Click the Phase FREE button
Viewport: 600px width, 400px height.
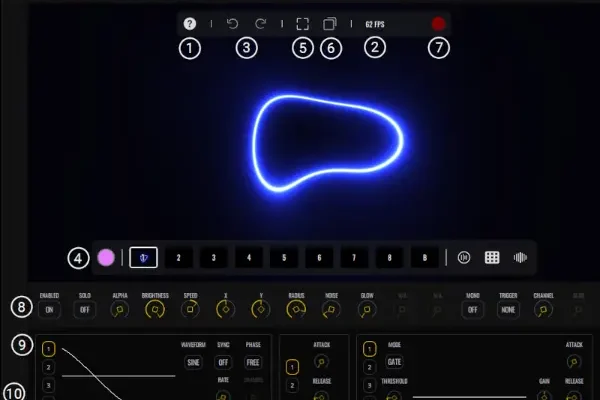click(252, 362)
